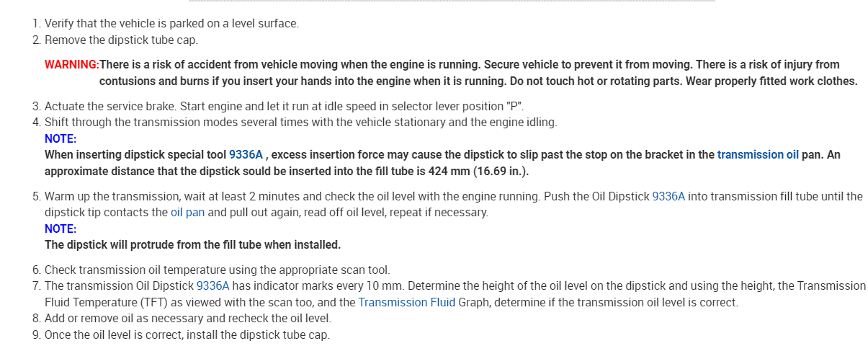Click step 1 "Verify that the vehicle is parked"
Screen dimensions: 868x359
pos(171,24)
